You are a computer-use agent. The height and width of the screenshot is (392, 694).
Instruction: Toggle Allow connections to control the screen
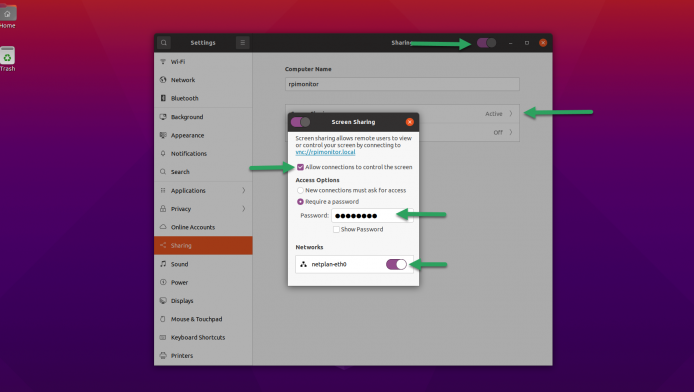(x=300, y=167)
